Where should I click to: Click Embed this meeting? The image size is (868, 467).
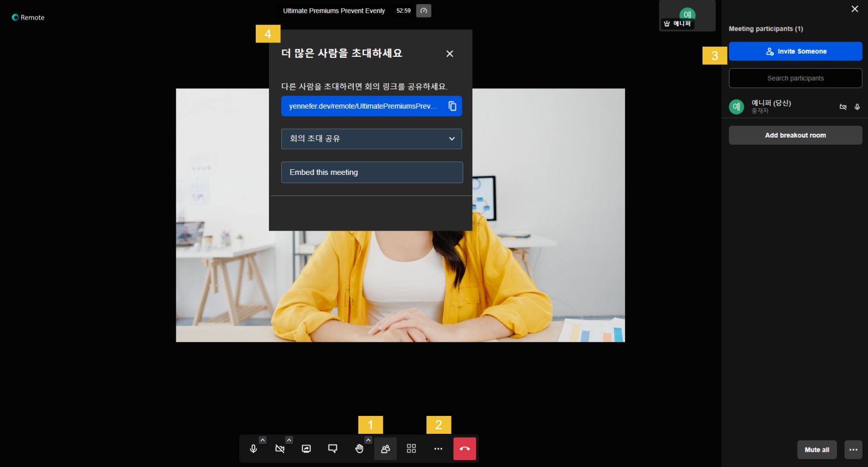point(372,173)
